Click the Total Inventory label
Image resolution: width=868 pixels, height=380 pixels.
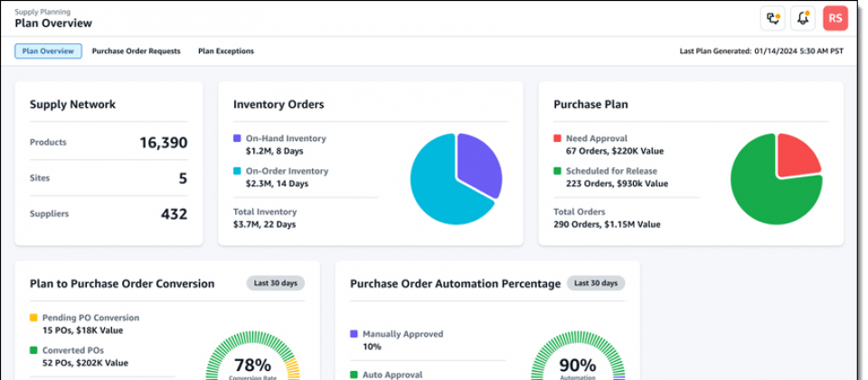tap(265, 212)
